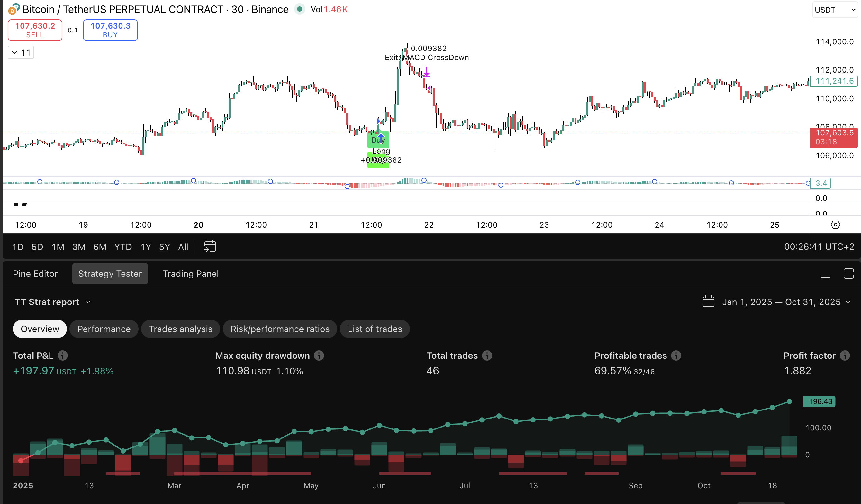Open the Trades analysis tab
Image resolution: width=861 pixels, height=504 pixels.
180,329
